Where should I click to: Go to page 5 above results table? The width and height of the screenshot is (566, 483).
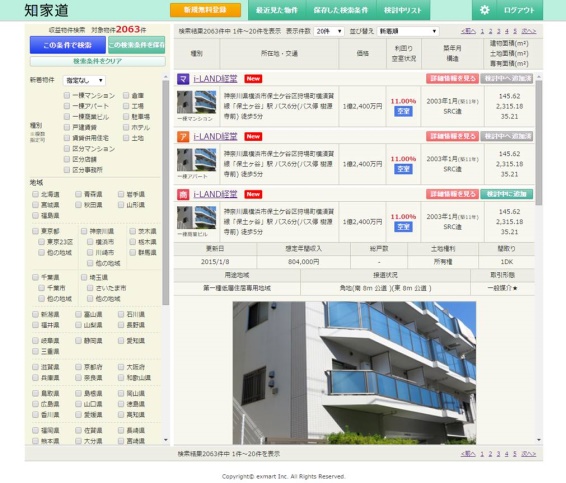[515, 31]
